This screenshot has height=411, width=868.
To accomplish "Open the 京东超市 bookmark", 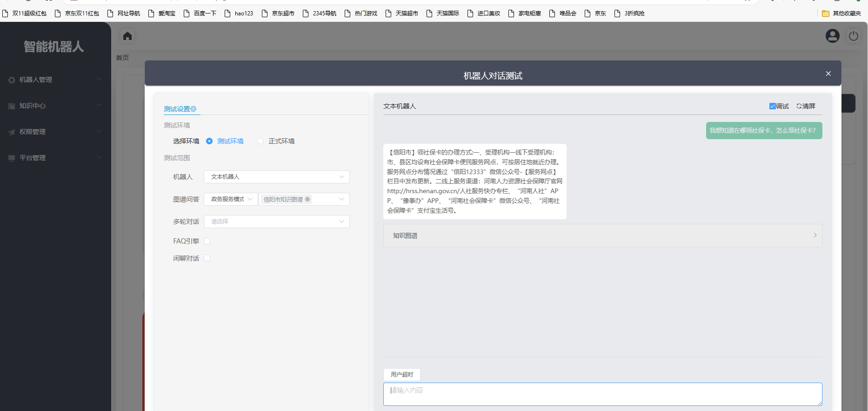I will coord(278,13).
